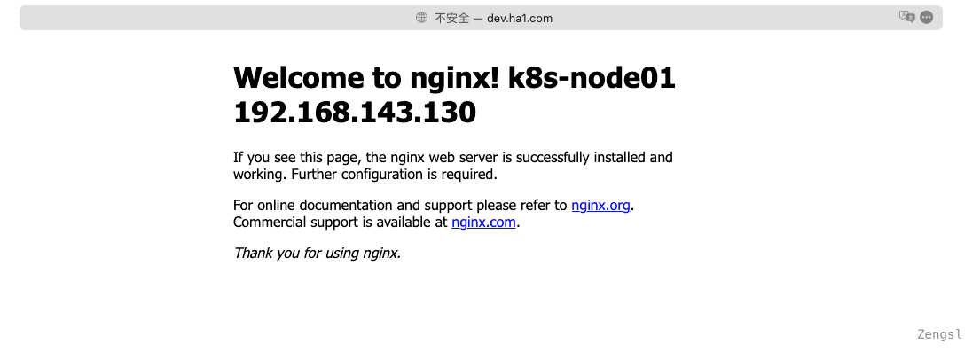Click the "If you see this page" sentence
The image size is (980, 360).
pyautogui.click(x=291, y=158)
